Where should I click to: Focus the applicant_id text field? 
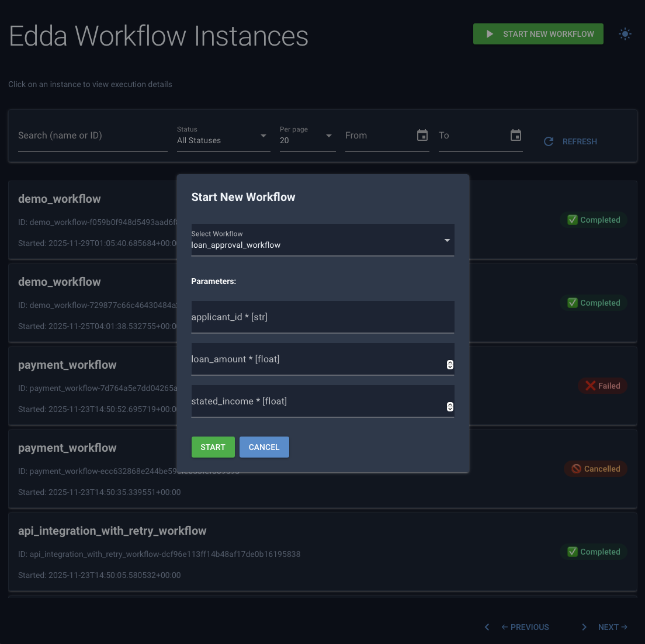[322, 317]
